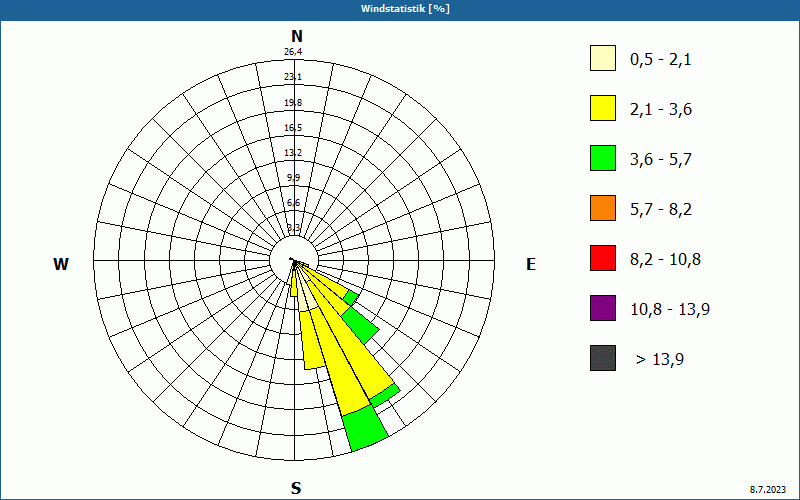Click the 23,1 axis value

point(293,77)
